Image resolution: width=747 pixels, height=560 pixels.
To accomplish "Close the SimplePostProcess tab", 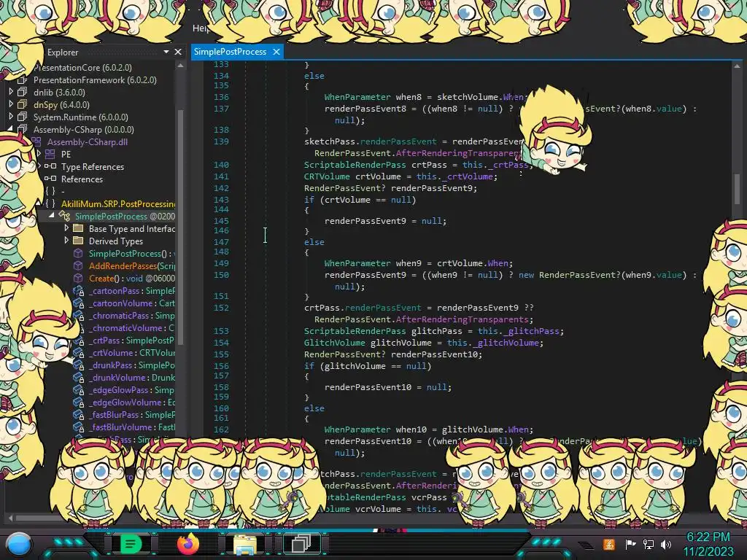I will [x=276, y=52].
